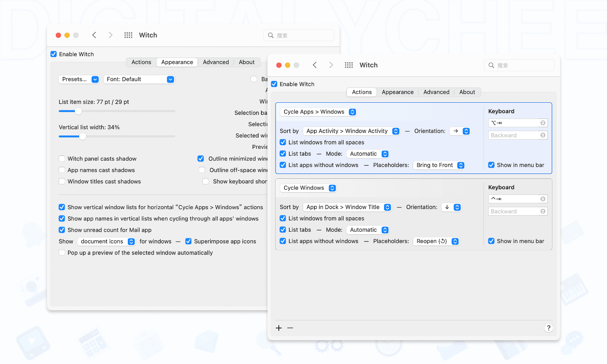
Task: Click the Actions tab in back window
Action: tap(141, 62)
